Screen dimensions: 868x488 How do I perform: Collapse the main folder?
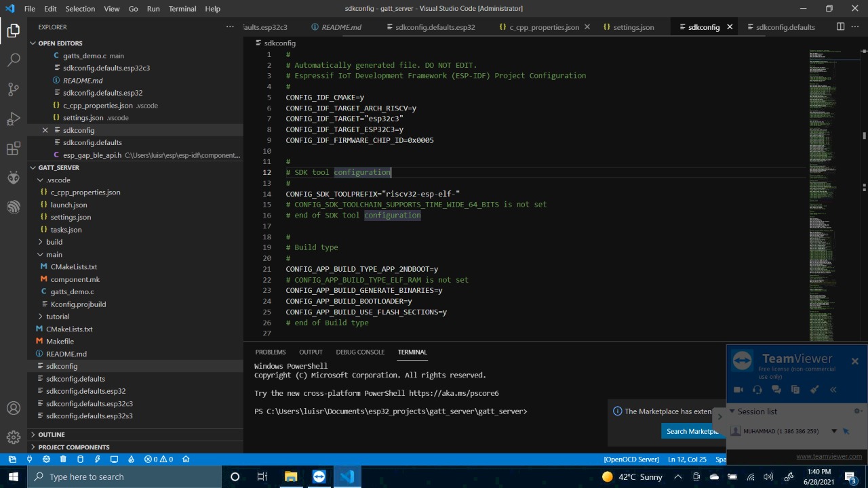(x=41, y=254)
